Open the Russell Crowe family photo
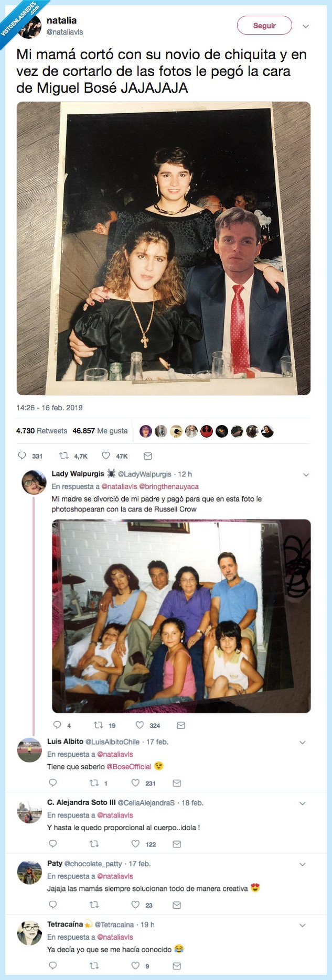 tap(181, 616)
